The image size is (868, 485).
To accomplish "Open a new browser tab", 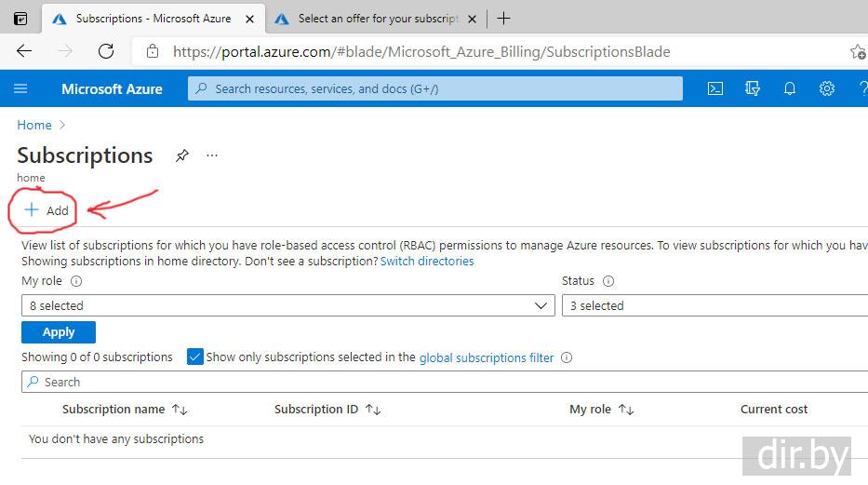I will coord(503,19).
